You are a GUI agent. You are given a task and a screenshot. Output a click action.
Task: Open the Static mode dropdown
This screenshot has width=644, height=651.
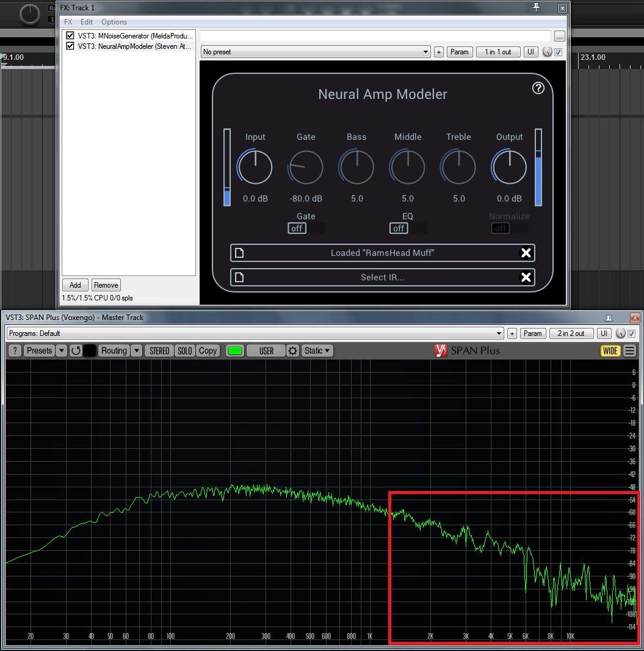tap(317, 351)
